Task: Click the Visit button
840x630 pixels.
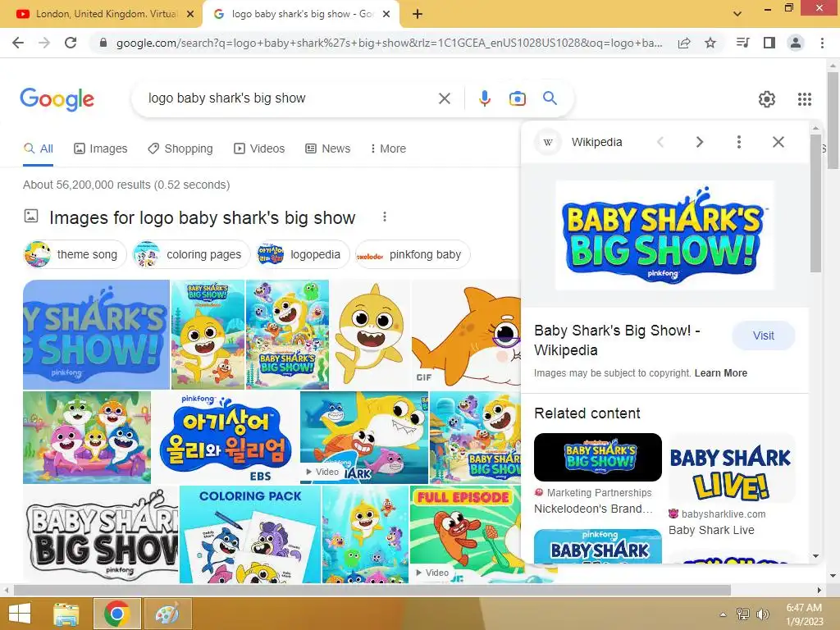Action: pyautogui.click(x=764, y=336)
